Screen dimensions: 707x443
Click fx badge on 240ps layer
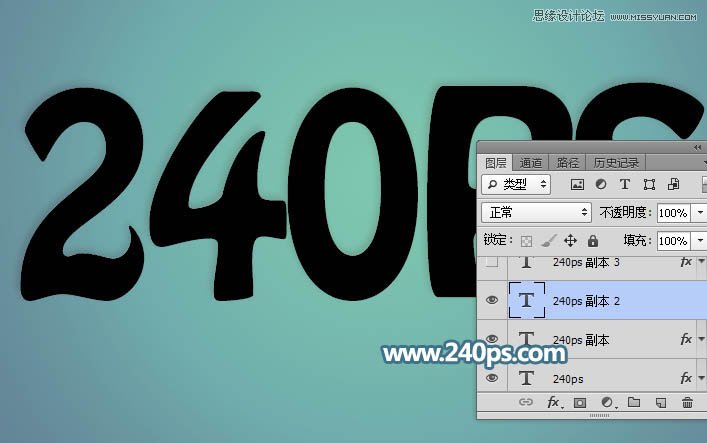point(686,378)
